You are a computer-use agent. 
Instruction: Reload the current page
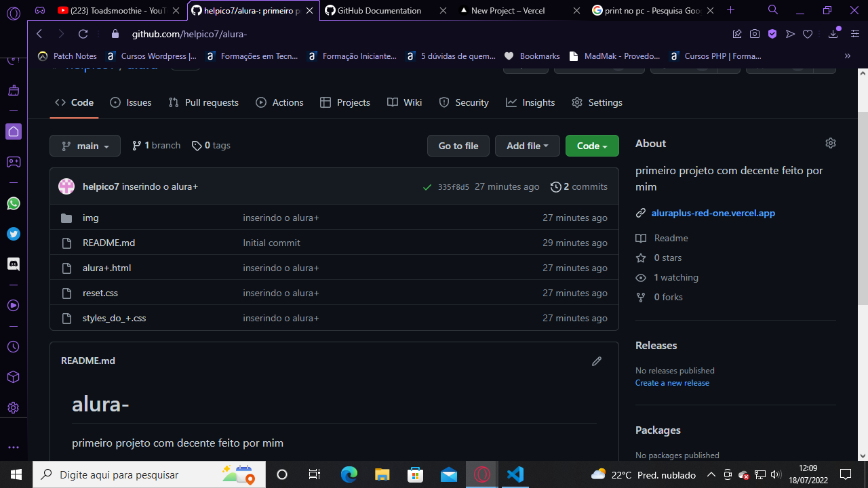[x=83, y=34]
